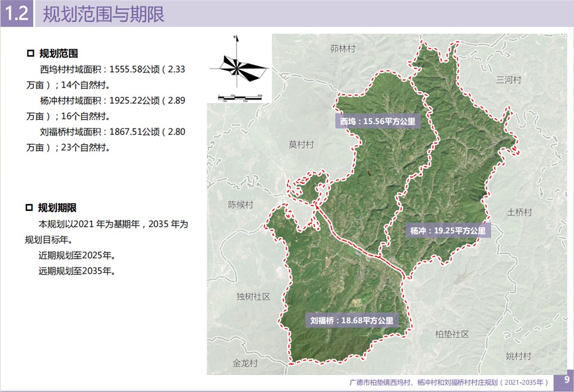Click the footer plan title text

tap(448, 382)
